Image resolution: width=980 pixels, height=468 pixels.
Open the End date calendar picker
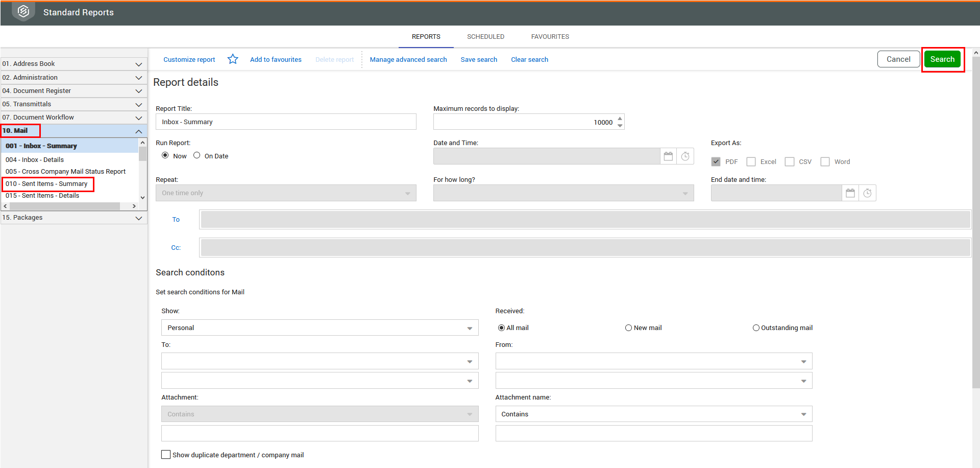[850, 193]
